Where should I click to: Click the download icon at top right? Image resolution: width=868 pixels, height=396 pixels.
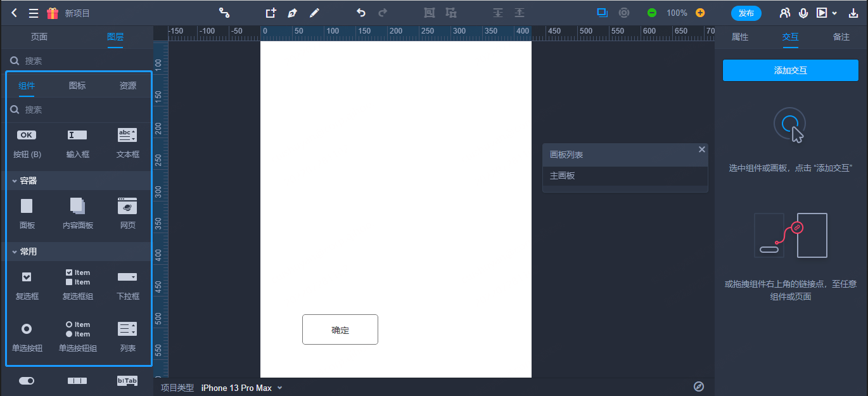pyautogui.click(x=853, y=13)
